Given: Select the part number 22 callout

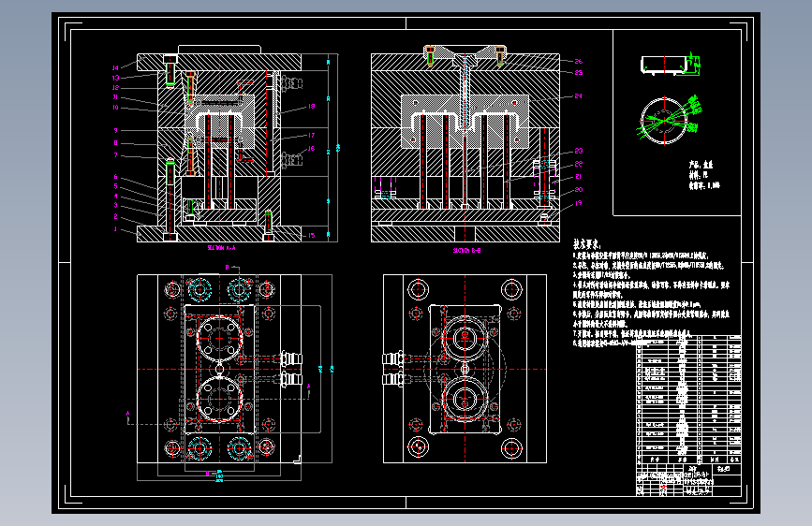Looking at the screenshot, I should [x=579, y=164].
